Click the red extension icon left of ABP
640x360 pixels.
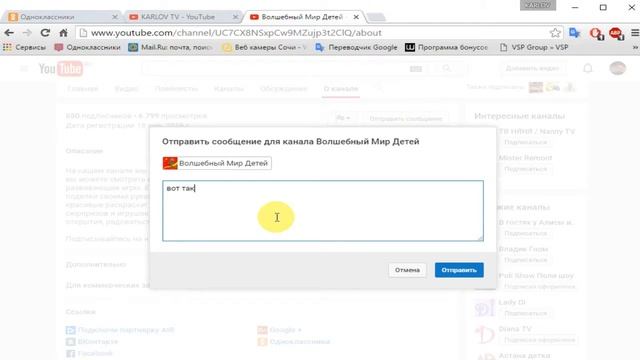pyautogui.click(x=596, y=33)
